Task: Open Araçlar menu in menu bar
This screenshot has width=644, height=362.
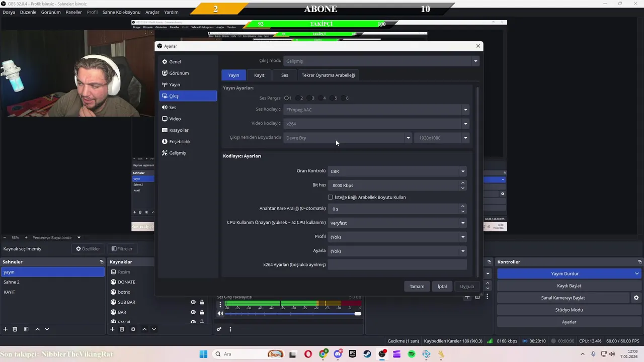Action: tap(152, 12)
